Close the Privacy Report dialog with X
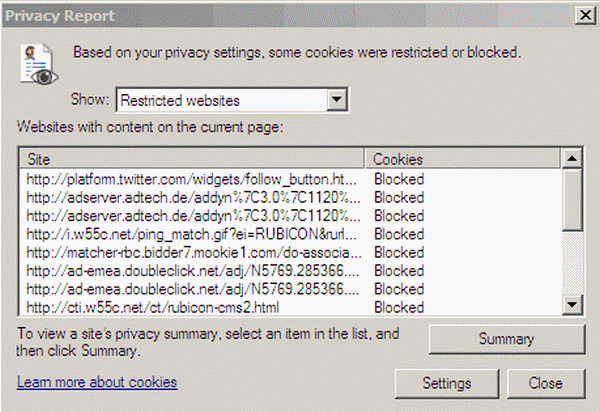The width and height of the screenshot is (600, 412). (x=582, y=16)
